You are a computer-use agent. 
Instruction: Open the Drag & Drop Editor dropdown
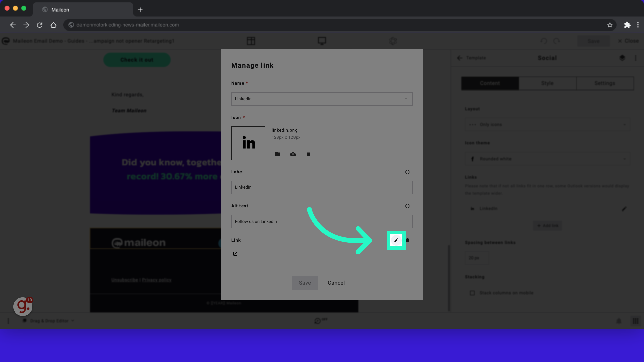(x=49, y=321)
